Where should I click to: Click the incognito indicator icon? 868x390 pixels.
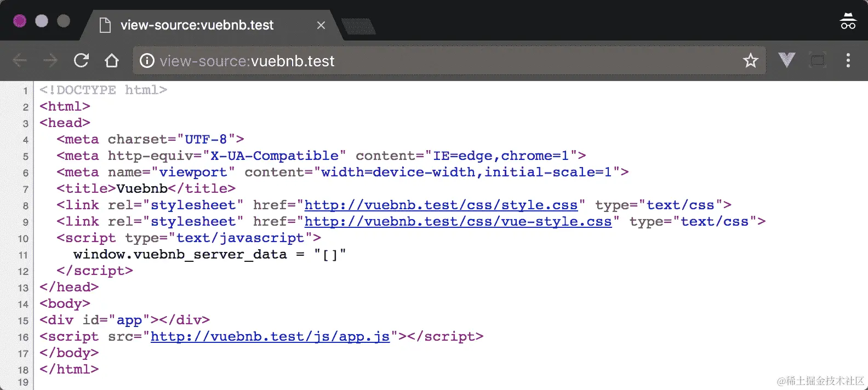click(x=848, y=21)
